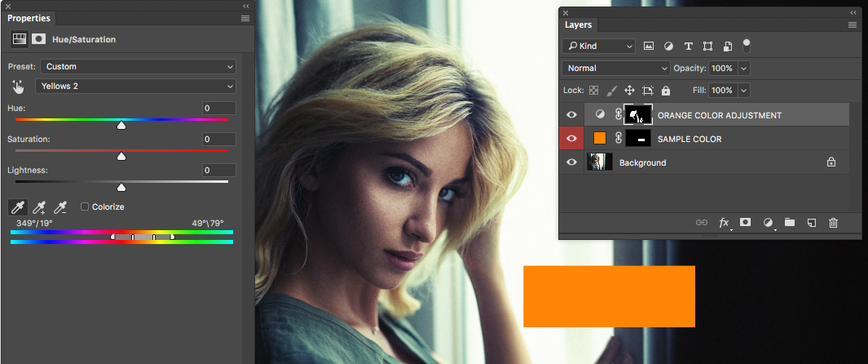The height and width of the screenshot is (364, 868).
Task: Collapse the Properties panel with double arrows
Action: pos(246,6)
